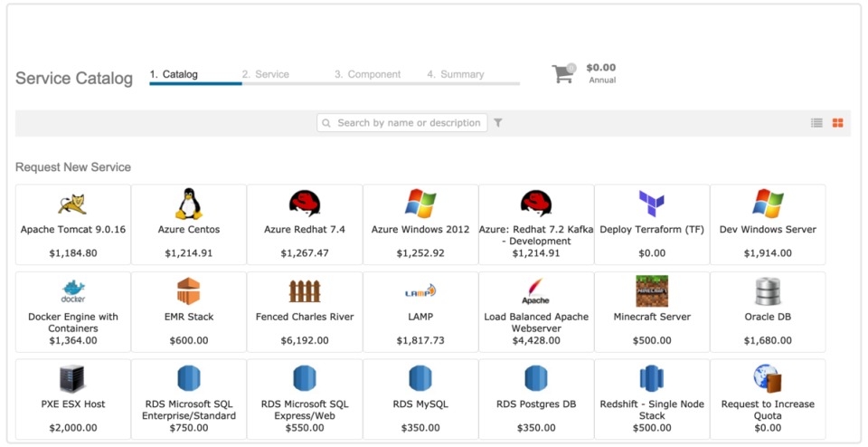
Task: Click the LAMP service name text
Action: coord(420,317)
